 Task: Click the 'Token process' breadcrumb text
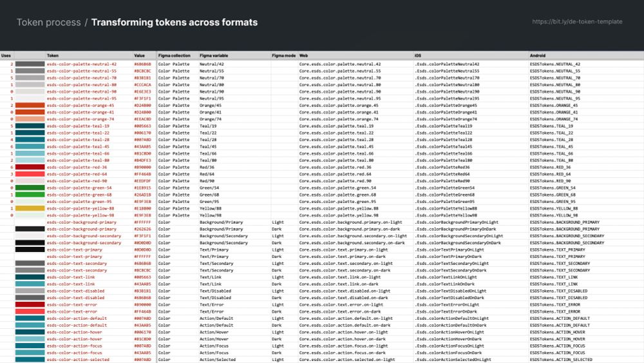pyautogui.click(x=48, y=23)
